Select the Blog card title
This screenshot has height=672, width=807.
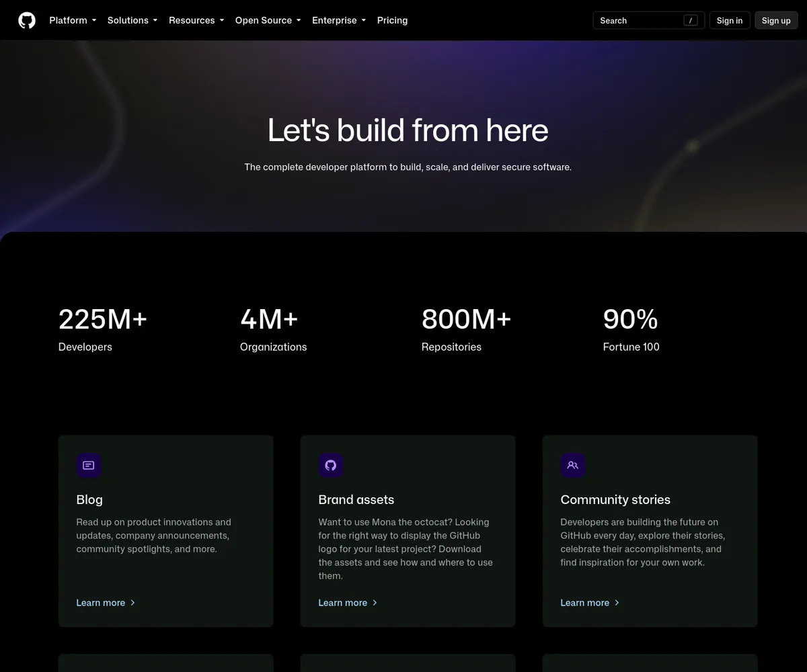(x=89, y=499)
